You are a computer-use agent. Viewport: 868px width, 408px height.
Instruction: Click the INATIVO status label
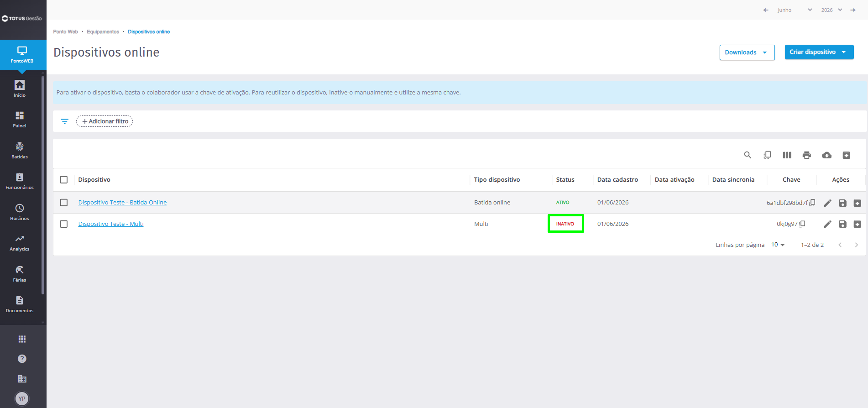click(565, 224)
